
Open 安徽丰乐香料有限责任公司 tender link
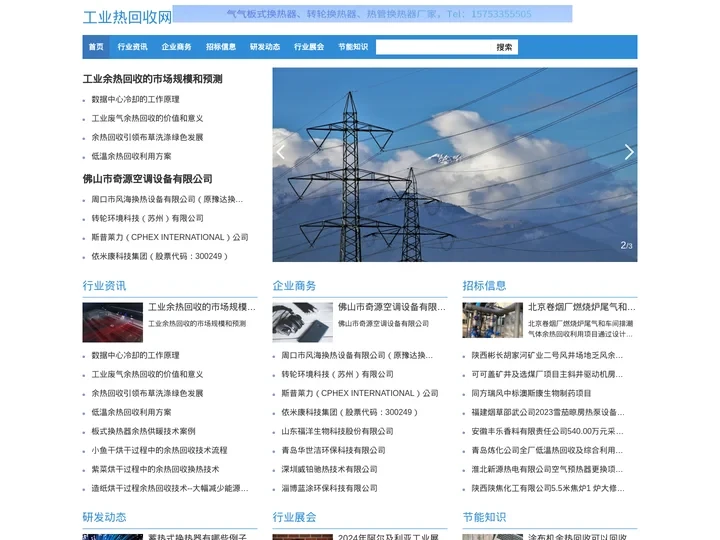point(547,431)
